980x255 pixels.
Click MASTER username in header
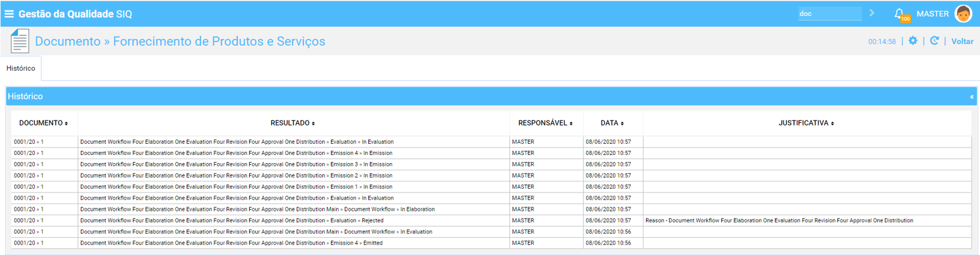pos(932,14)
